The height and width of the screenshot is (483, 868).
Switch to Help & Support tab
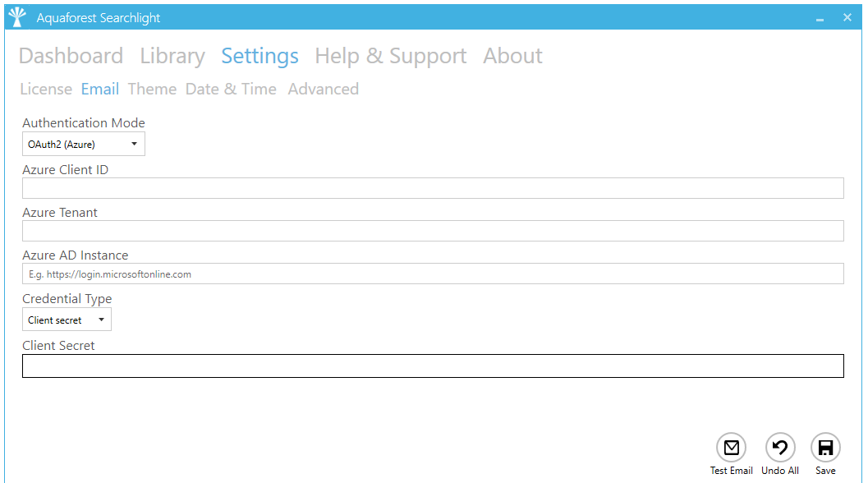point(390,56)
